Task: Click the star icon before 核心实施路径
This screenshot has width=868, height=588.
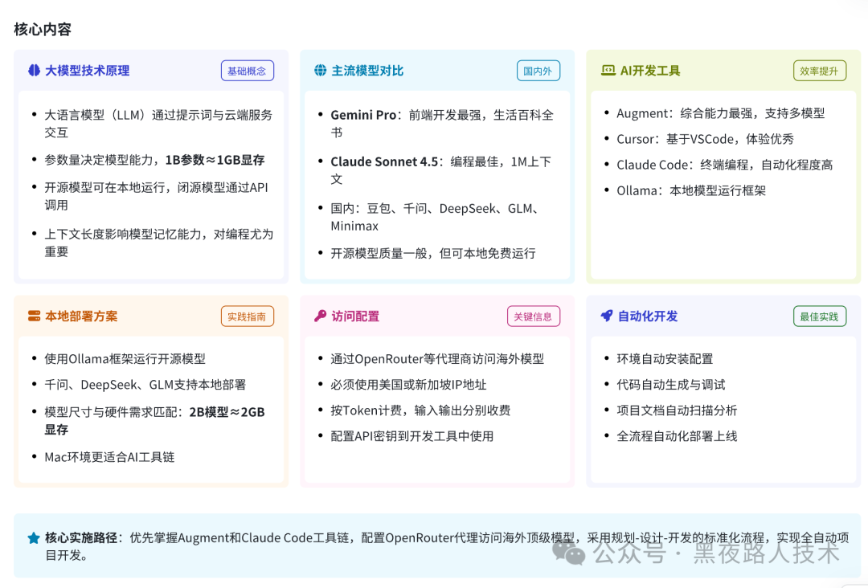Action: [33, 537]
